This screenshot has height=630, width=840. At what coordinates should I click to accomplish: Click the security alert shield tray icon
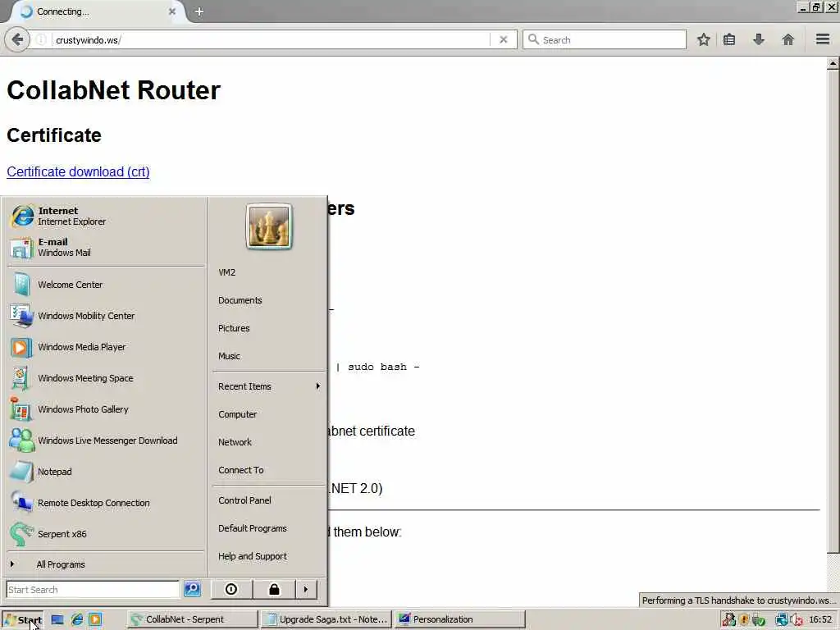pyautogui.click(x=743, y=620)
